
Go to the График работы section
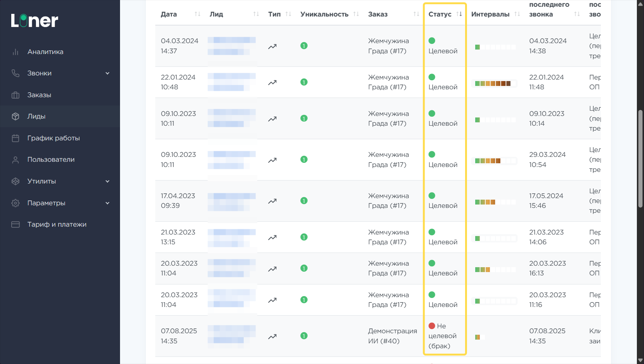tap(53, 138)
